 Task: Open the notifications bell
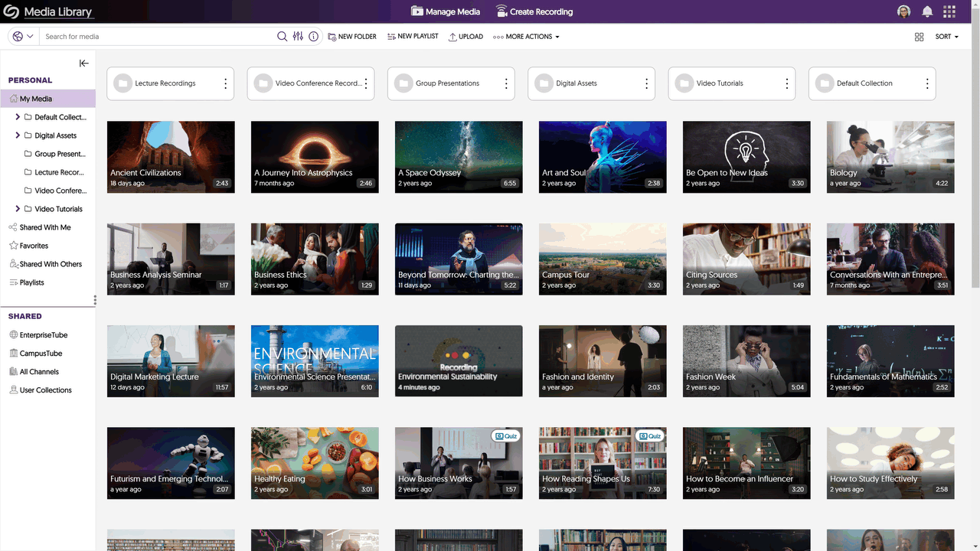tap(926, 11)
